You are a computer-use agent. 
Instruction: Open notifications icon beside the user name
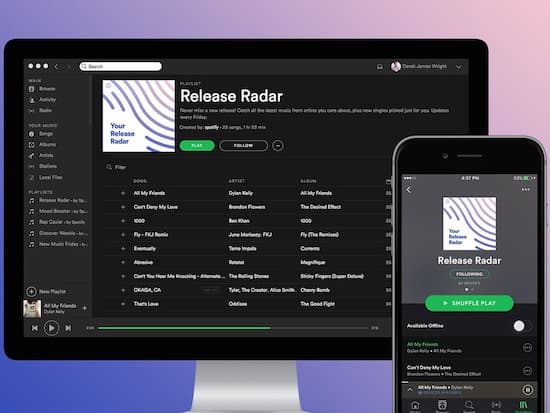380,67
